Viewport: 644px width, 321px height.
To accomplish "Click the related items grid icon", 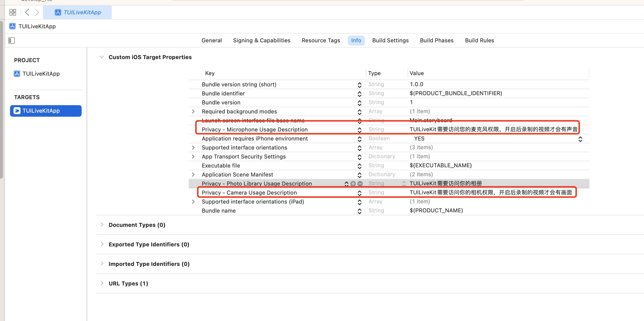I will tap(13, 12).
